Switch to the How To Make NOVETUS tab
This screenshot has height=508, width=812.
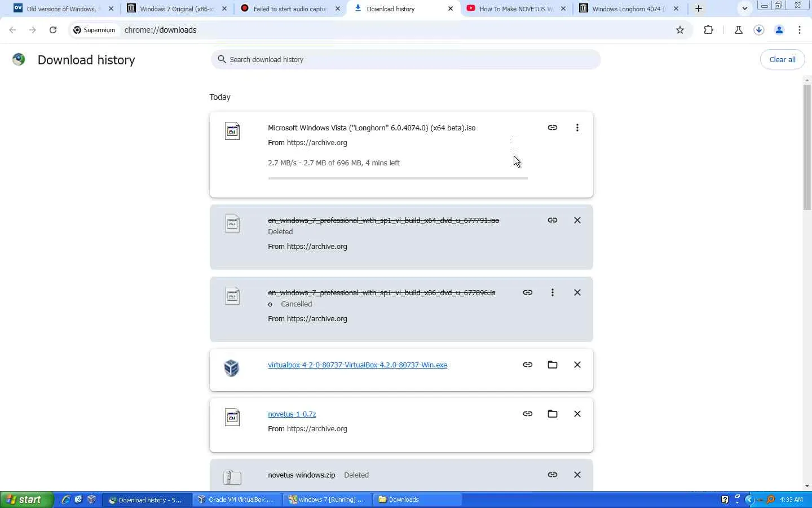click(x=515, y=8)
